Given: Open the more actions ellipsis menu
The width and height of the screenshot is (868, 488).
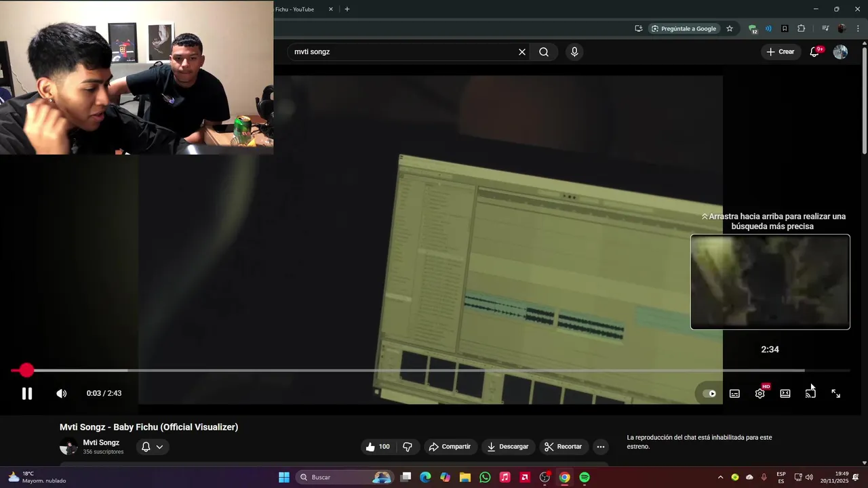Looking at the screenshot, I should pyautogui.click(x=601, y=447).
